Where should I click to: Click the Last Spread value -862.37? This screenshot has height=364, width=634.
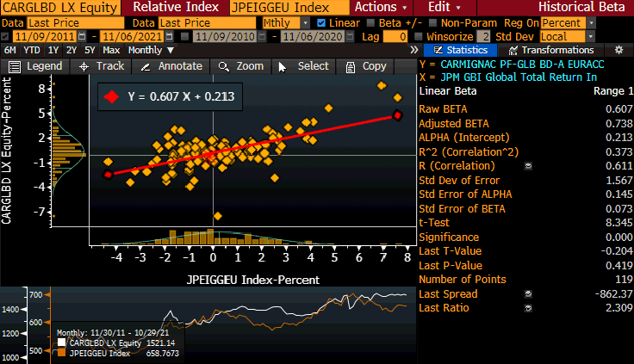point(614,294)
